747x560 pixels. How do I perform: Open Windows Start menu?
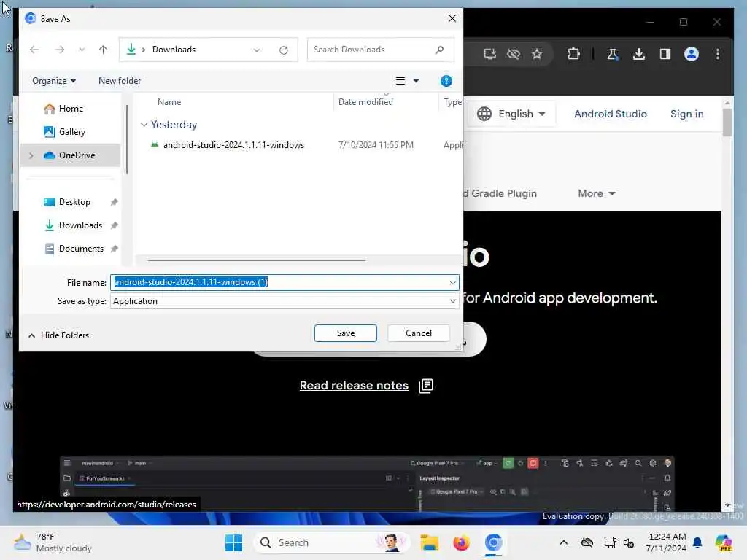click(233, 542)
